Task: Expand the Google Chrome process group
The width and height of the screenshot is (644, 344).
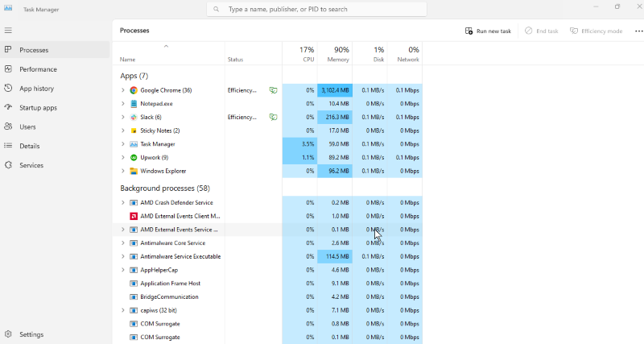Action: pyautogui.click(x=123, y=90)
